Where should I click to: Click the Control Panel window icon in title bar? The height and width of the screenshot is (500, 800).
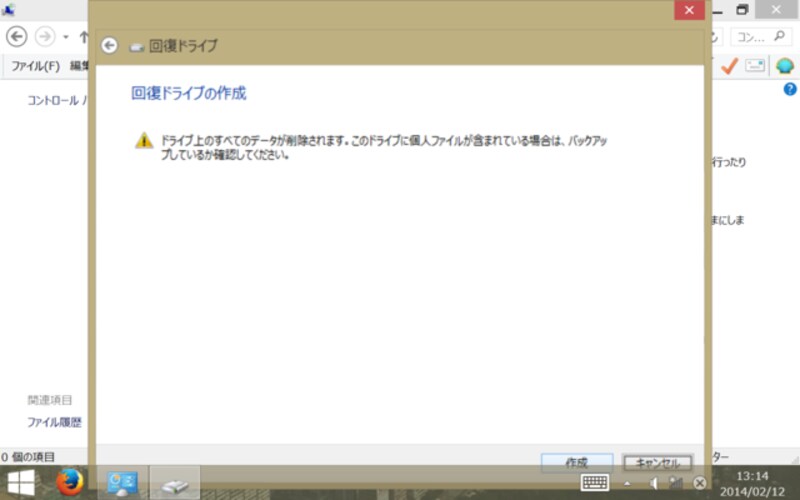pos(8,10)
